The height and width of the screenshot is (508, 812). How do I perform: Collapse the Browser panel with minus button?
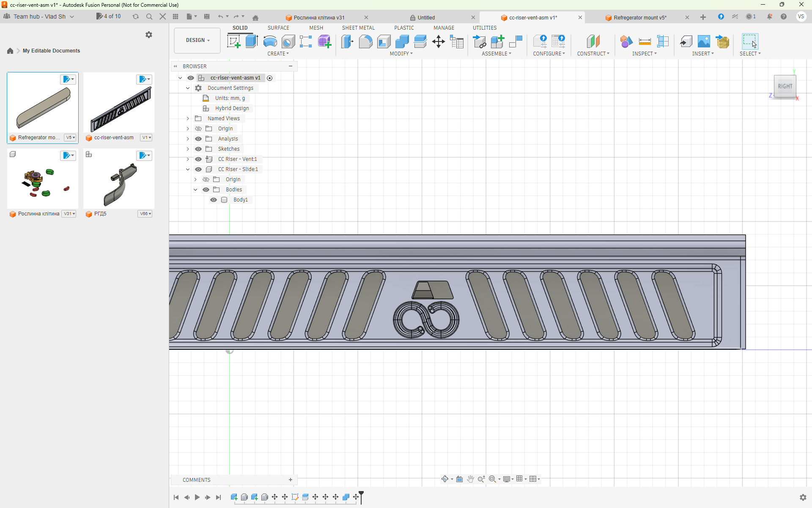coord(291,66)
